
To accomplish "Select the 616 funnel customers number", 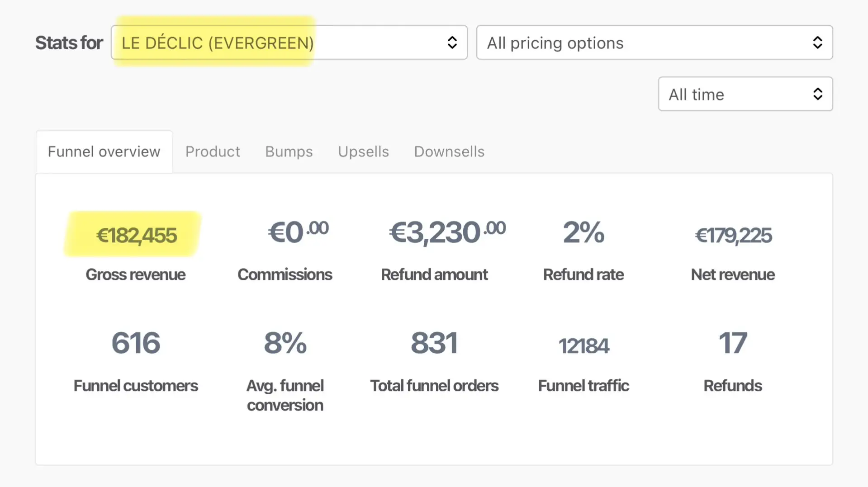I will [136, 343].
